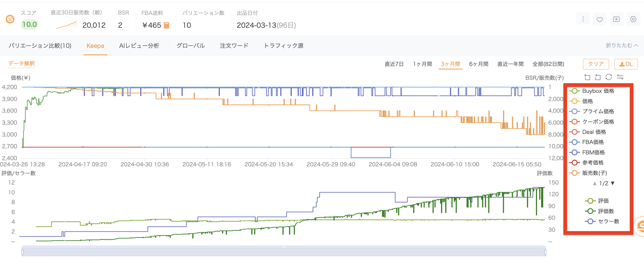Viewport: 644px width, 263px height.
Task: Toggle the 販売数(子) legend series
Action: click(x=588, y=173)
